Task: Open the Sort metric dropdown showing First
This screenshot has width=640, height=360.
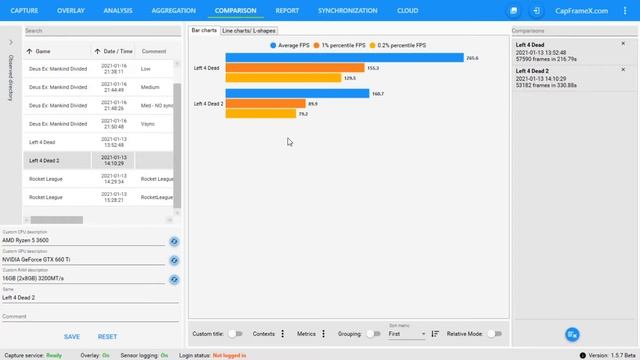Action: pyautogui.click(x=407, y=334)
